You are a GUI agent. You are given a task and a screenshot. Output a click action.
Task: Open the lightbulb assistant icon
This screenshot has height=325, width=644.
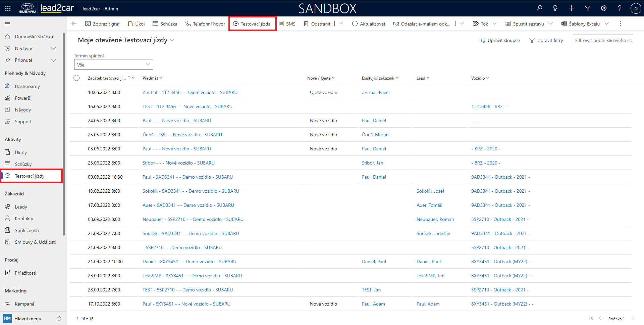click(555, 8)
